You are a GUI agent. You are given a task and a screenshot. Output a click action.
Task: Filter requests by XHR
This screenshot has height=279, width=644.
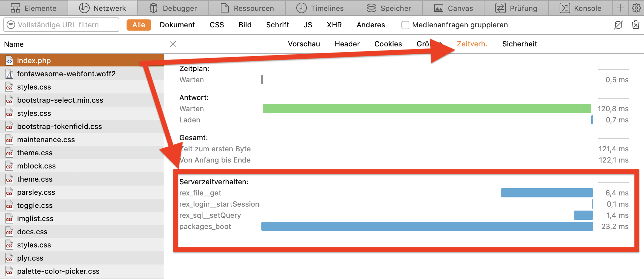tap(334, 25)
